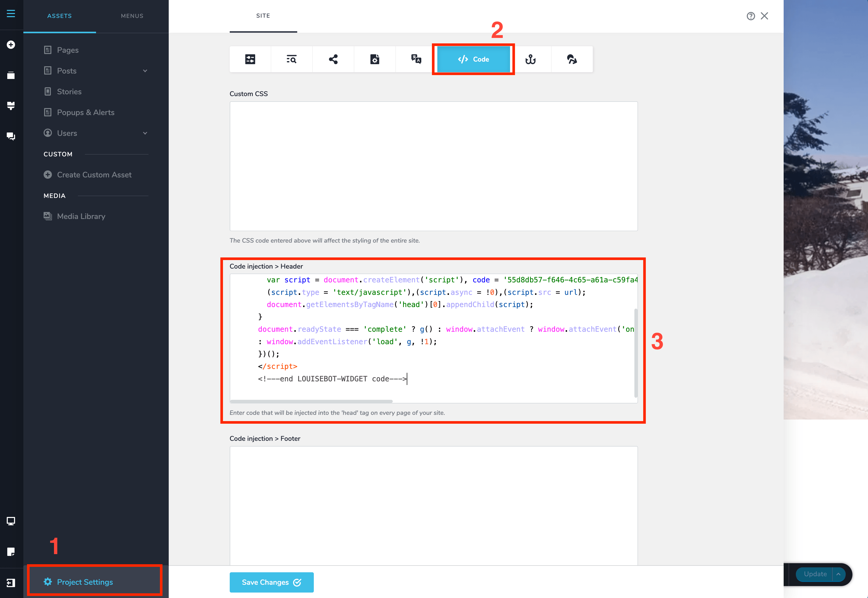Click the '</script>' line in header editor

[277, 367]
